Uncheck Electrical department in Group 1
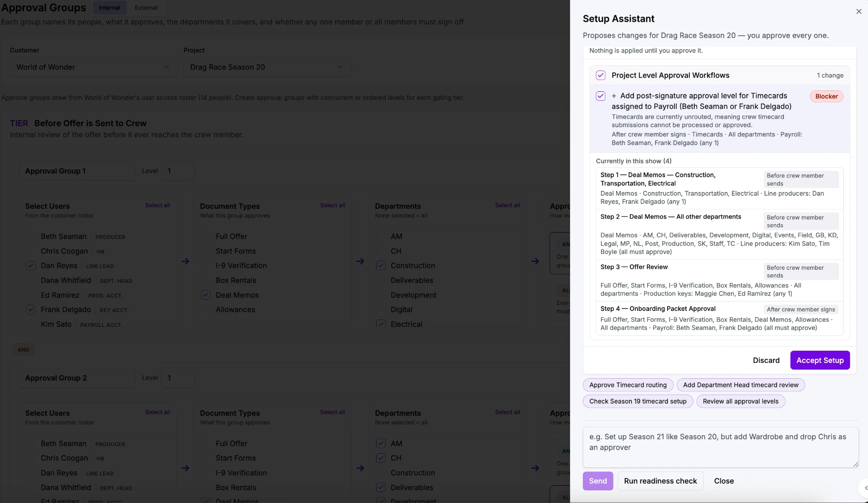This screenshot has width=868, height=503. (381, 324)
